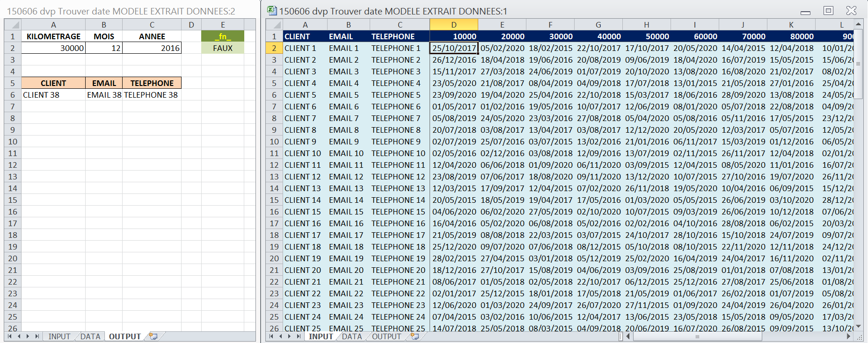Select column A header in left window
Image resolution: width=868 pixels, height=343 pixels.
pyautogui.click(x=53, y=25)
